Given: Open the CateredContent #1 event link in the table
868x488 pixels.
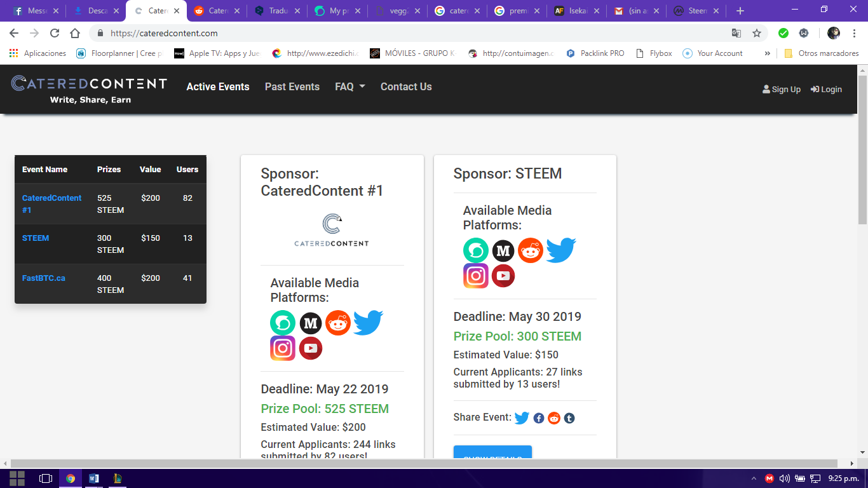Looking at the screenshot, I should click(52, 204).
